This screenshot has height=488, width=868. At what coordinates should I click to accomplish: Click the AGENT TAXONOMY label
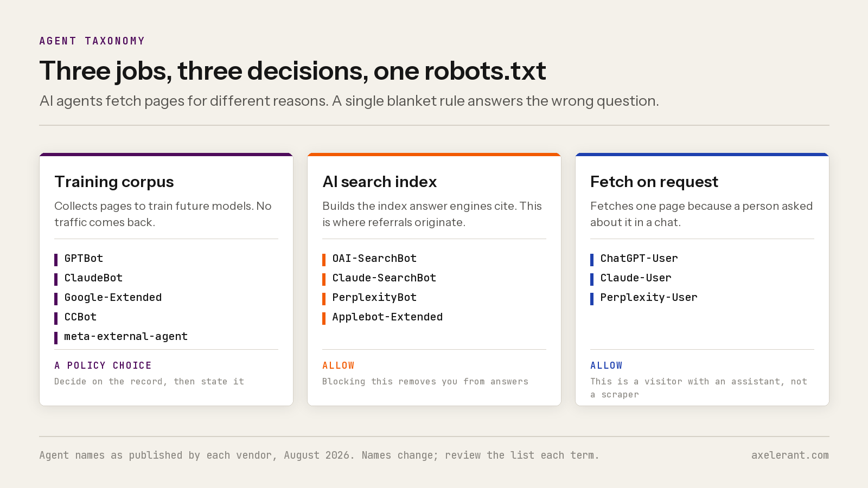(92, 41)
